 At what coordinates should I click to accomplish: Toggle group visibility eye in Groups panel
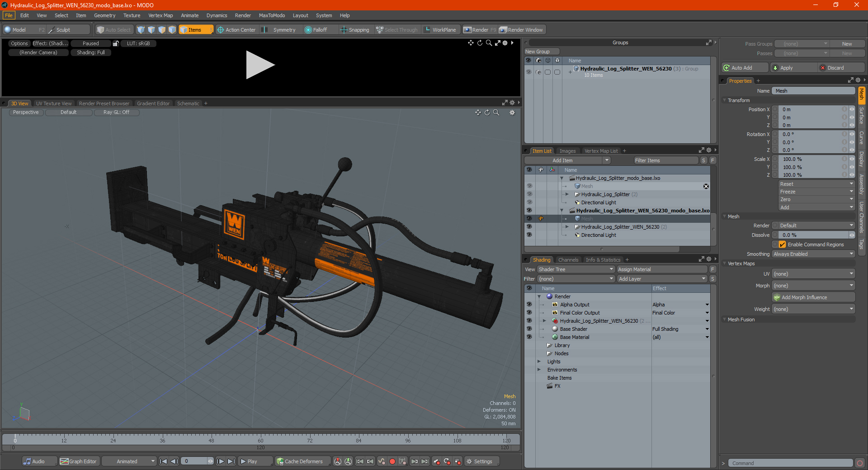coord(528,72)
